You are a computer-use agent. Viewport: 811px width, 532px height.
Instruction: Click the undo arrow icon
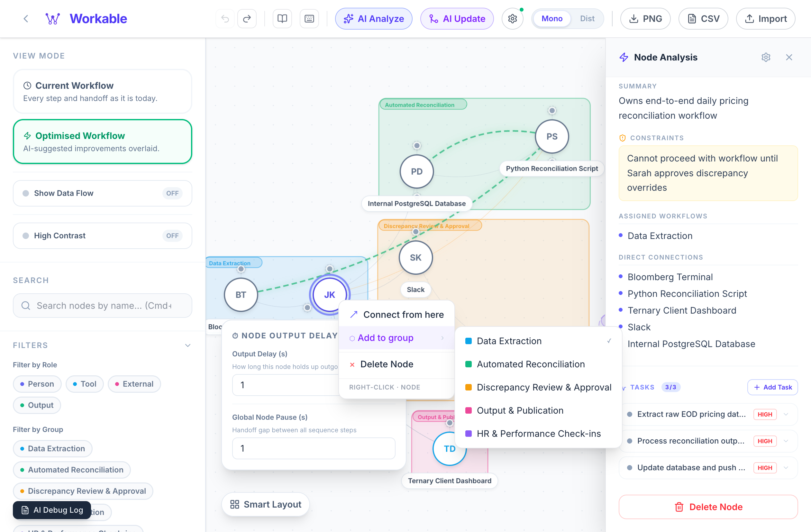(x=225, y=19)
